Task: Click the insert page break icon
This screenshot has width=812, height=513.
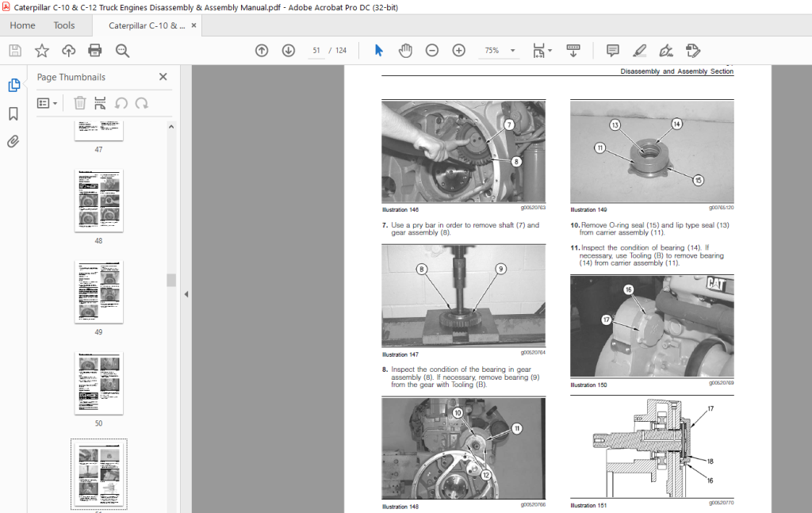Action: (100, 103)
